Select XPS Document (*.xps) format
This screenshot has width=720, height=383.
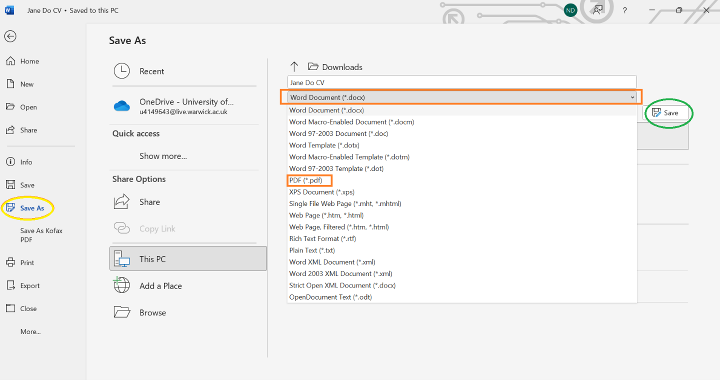point(322,192)
